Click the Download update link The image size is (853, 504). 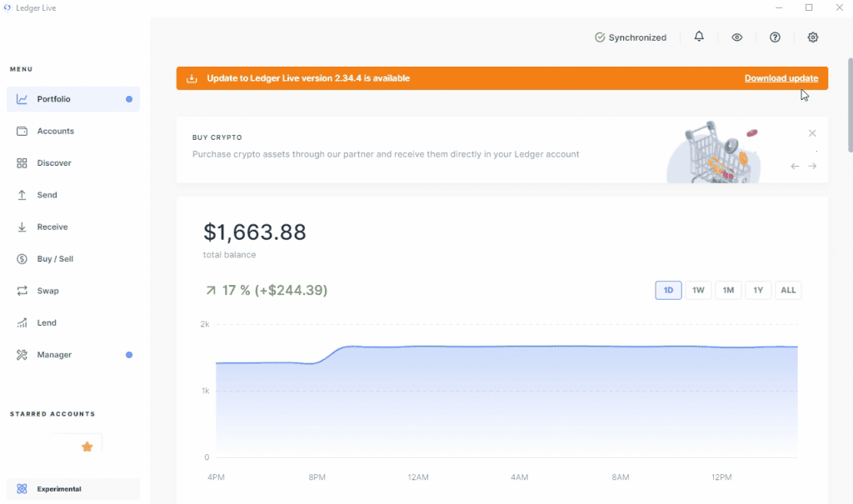[x=781, y=78]
